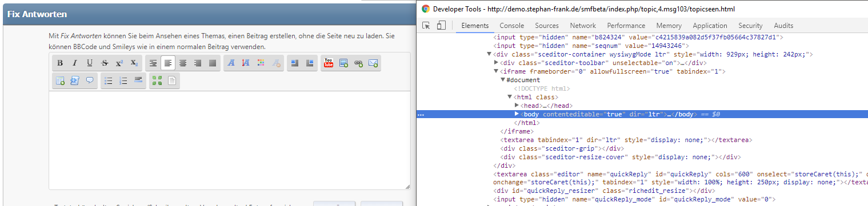Insert a hyperlink with the chain icon
This screenshot has width=868, height=206.
point(358,63)
